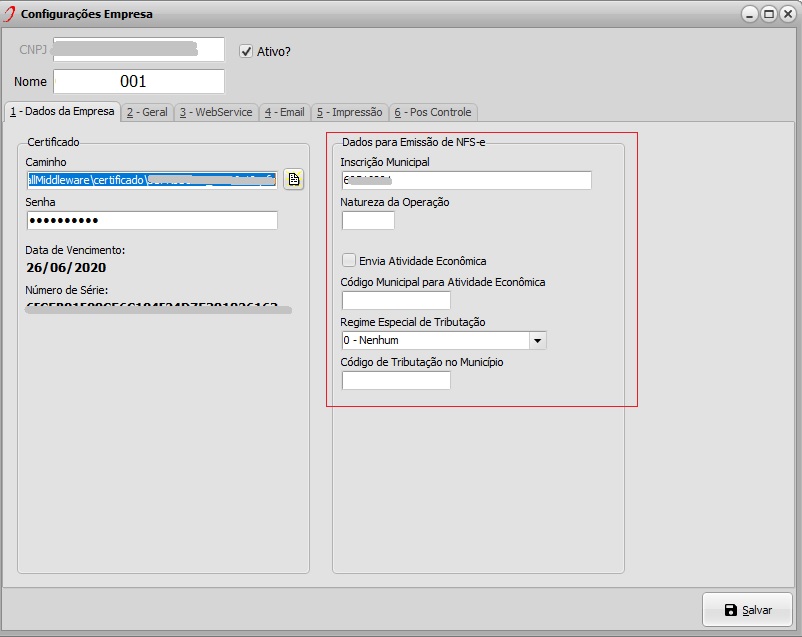The image size is (802, 637).
Task: Click the certificate Caminho path field
Action: [x=152, y=180]
